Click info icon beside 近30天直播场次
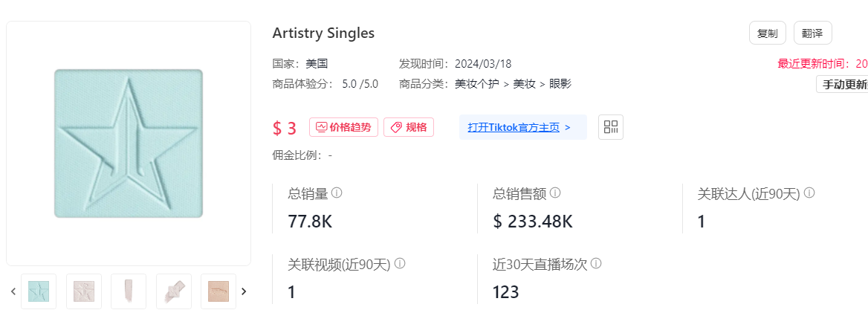 (x=596, y=264)
